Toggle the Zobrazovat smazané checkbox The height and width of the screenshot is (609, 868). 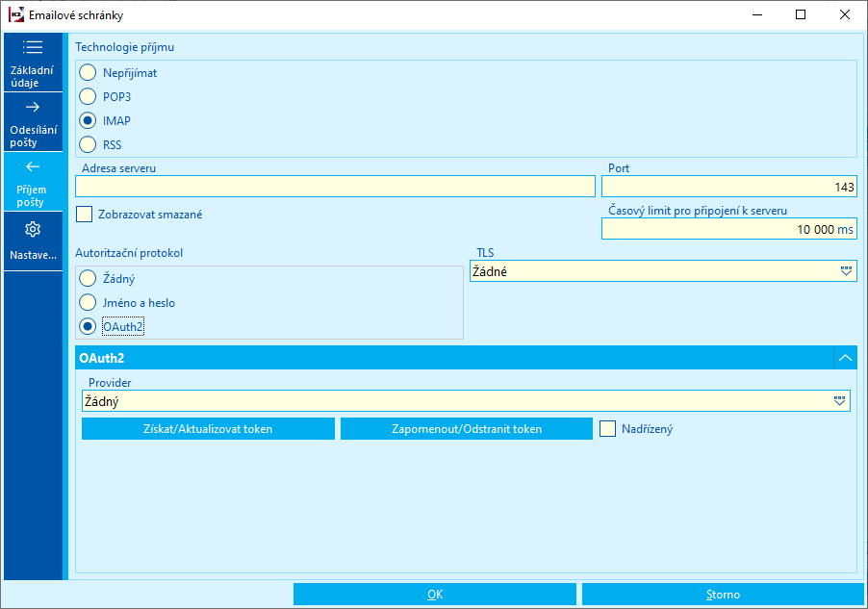pyautogui.click(x=84, y=214)
